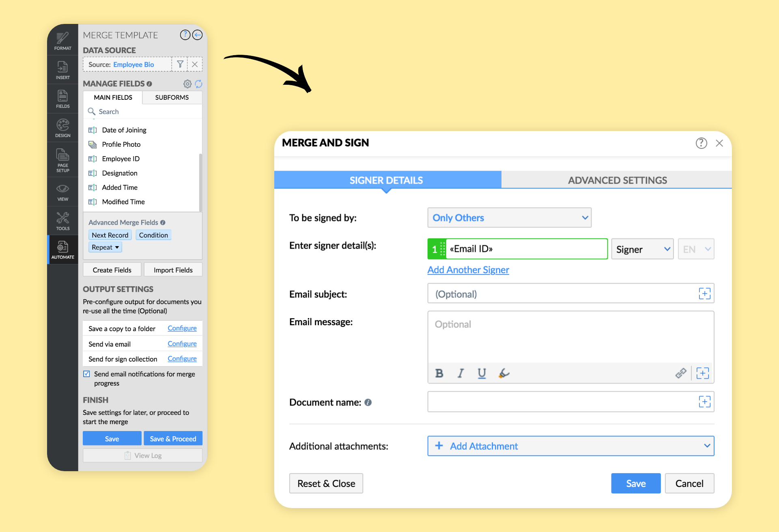Open the Format sidebar panel
The width and height of the screenshot is (779, 532).
[x=62, y=41]
